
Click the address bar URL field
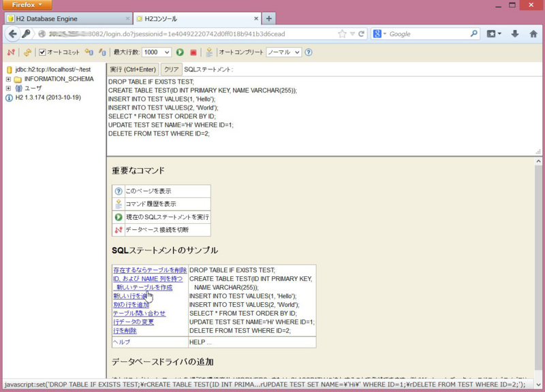192,34
